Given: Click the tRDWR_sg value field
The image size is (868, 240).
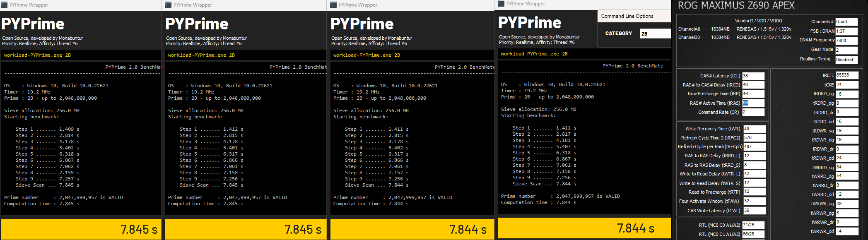Looking at the screenshot, I should click(847, 131).
